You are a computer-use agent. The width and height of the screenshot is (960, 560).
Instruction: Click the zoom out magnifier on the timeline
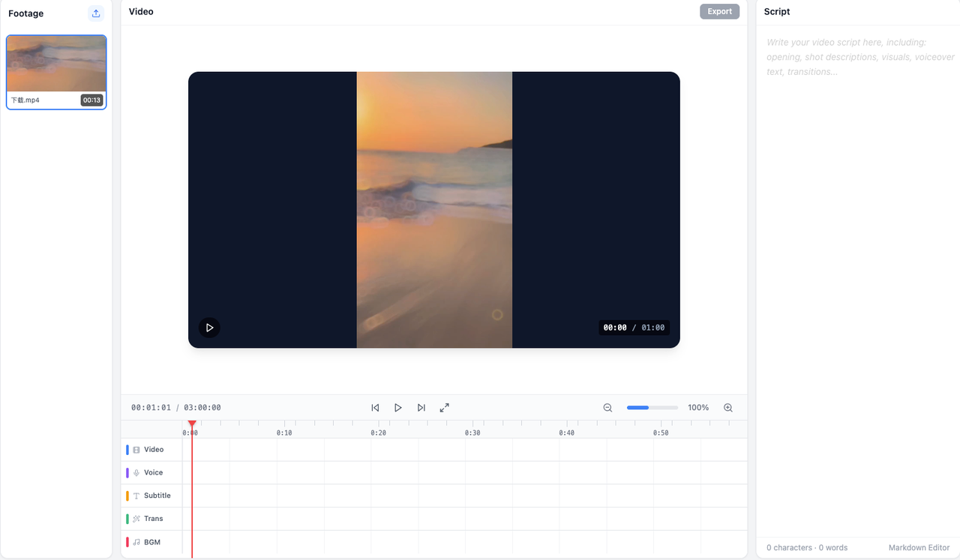click(607, 407)
